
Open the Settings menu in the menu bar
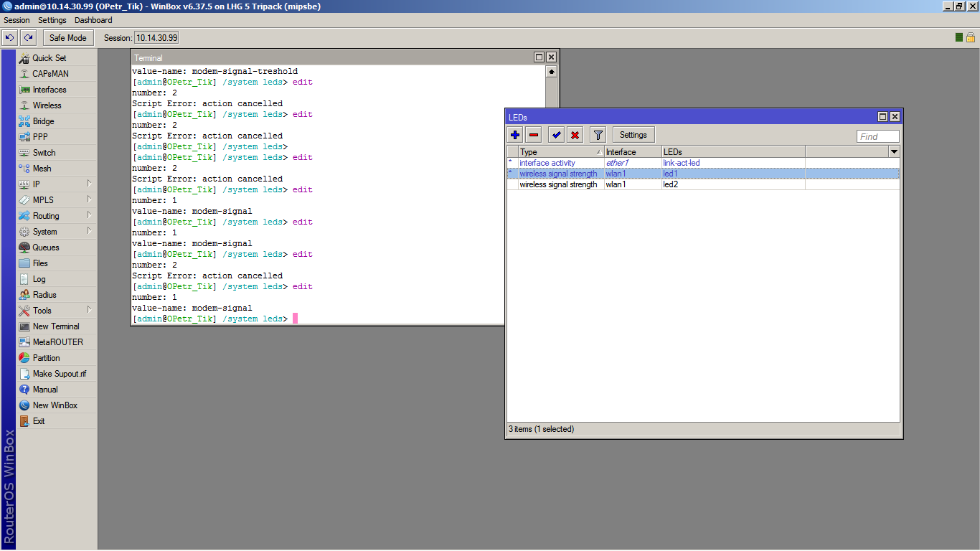[52, 20]
